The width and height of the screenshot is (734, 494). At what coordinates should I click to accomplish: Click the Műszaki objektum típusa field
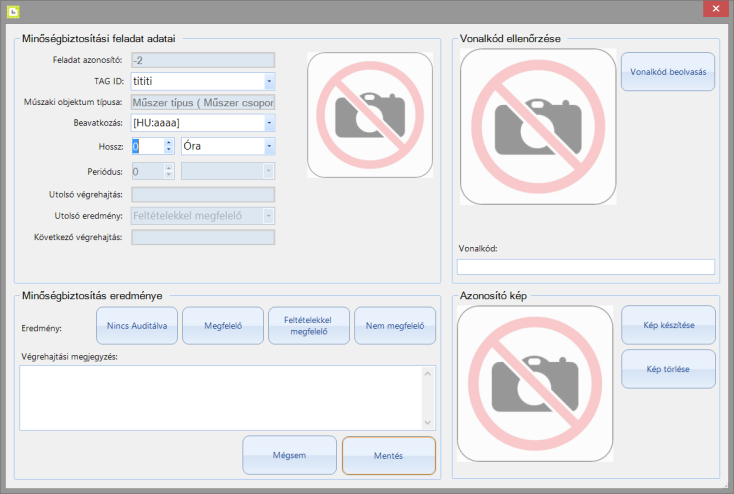click(203, 102)
